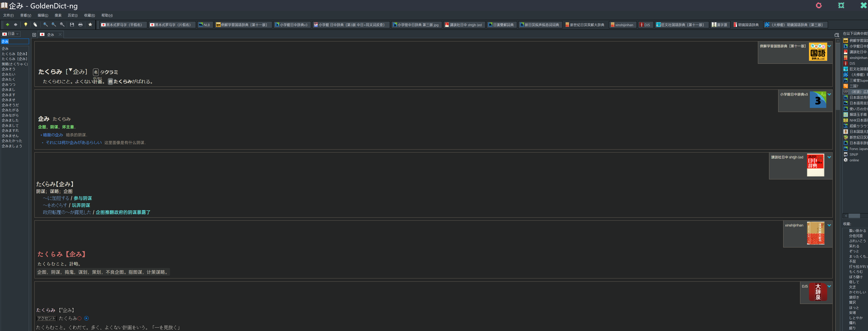This screenshot has width=868, height=331.
Task: Collapse the 例解学習国語辞典 article with its chevron
Action: tap(829, 46)
